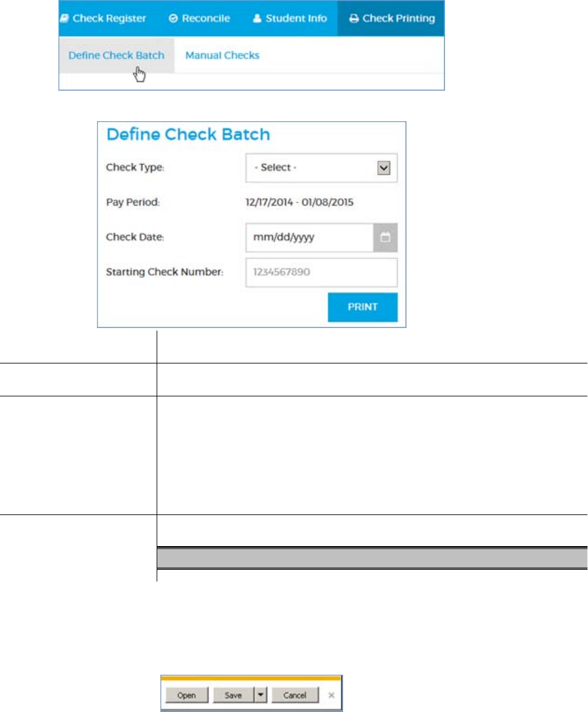Expand the Save options arrow
Image resolution: width=588 pixels, height=712 pixels.
(x=260, y=695)
